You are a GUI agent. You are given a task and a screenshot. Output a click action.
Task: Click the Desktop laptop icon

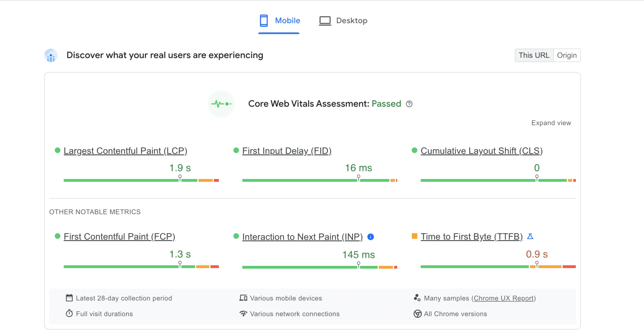point(325,20)
